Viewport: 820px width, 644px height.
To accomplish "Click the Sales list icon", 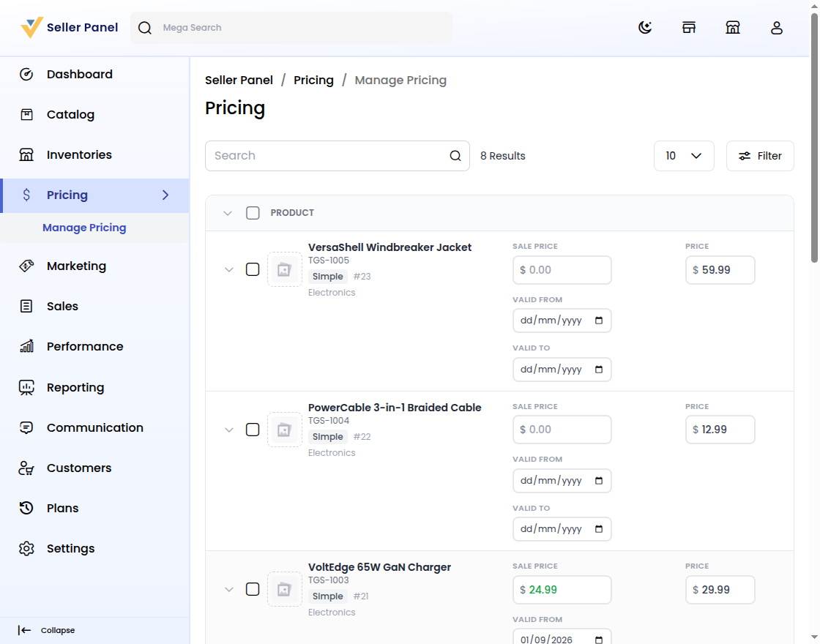I will point(26,307).
